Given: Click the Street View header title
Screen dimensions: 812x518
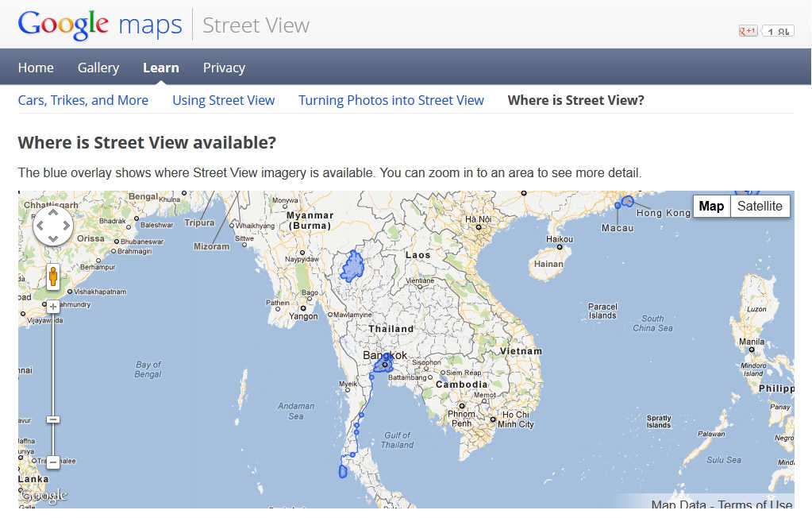Looking at the screenshot, I should pos(256,25).
